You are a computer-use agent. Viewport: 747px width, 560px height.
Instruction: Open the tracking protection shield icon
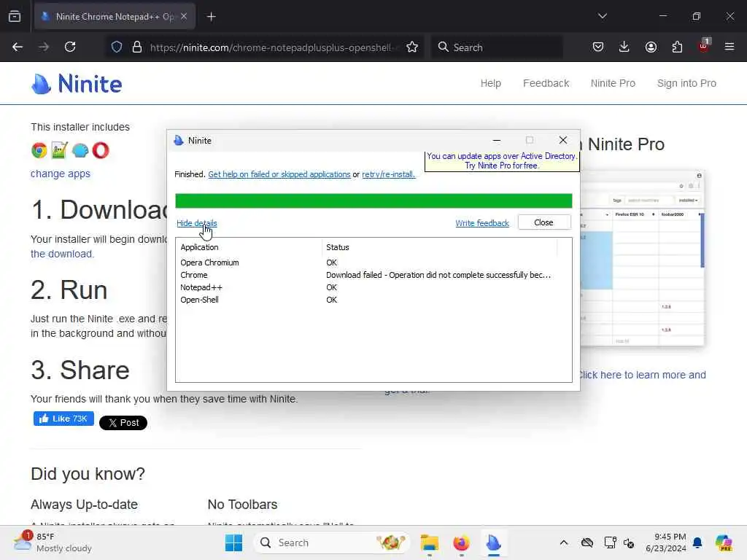point(117,47)
